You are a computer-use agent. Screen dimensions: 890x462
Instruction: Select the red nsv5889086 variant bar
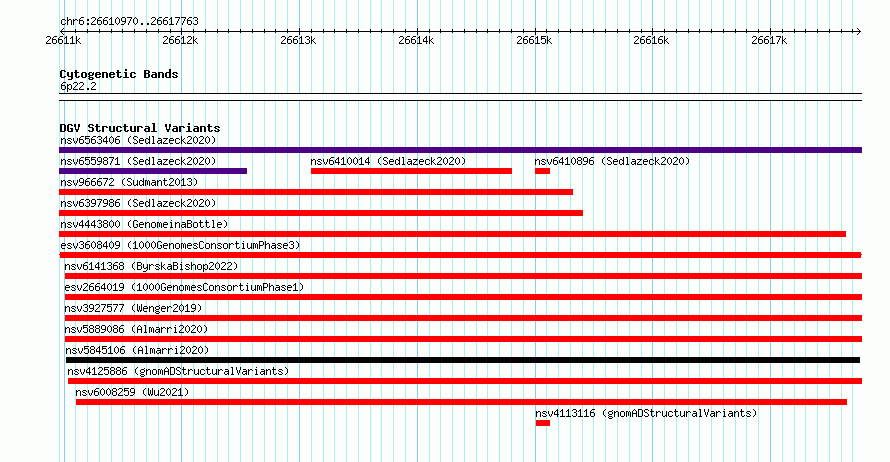(463, 339)
